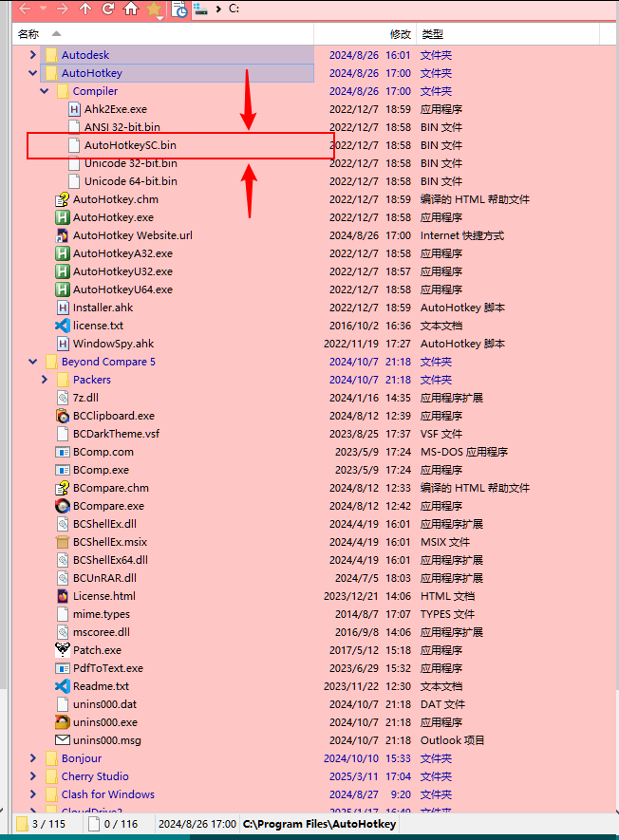Click the AutoHotkeyU32.exe icon

[x=63, y=271]
